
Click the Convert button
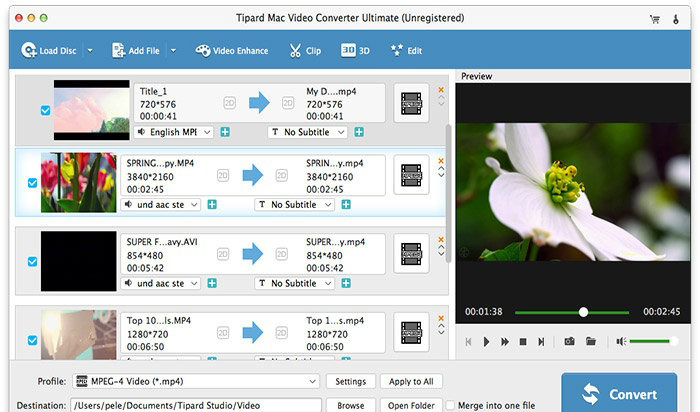624,393
